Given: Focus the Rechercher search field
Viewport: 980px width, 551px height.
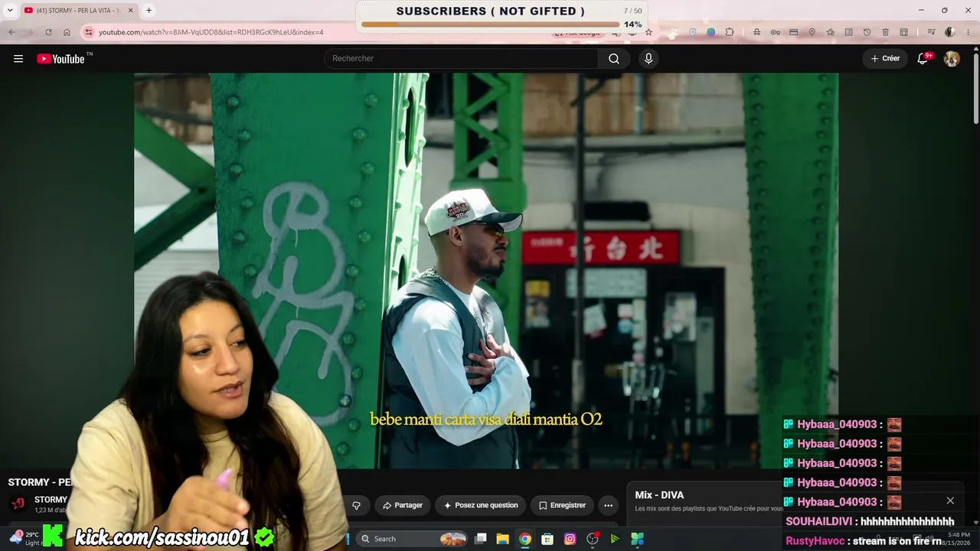Looking at the screenshot, I should 461,59.
